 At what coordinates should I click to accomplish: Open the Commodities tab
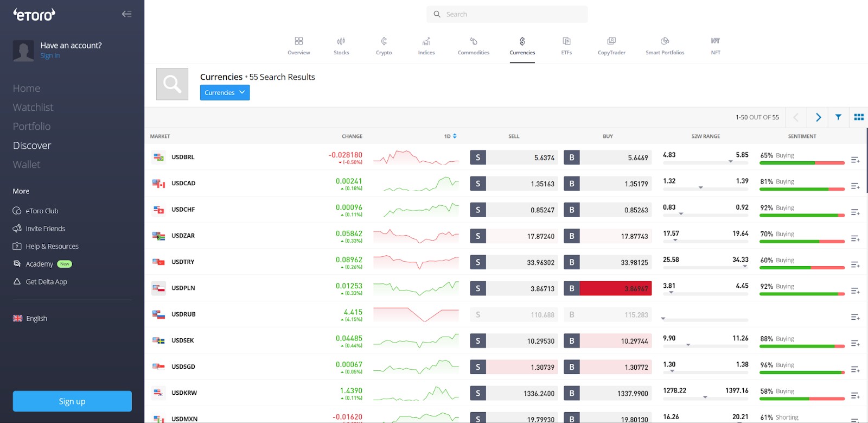474,46
